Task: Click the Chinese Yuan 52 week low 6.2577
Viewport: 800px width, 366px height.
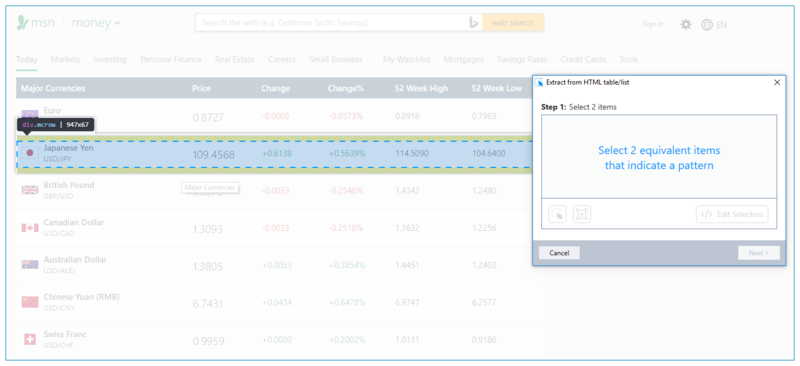Action: tap(484, 302)
